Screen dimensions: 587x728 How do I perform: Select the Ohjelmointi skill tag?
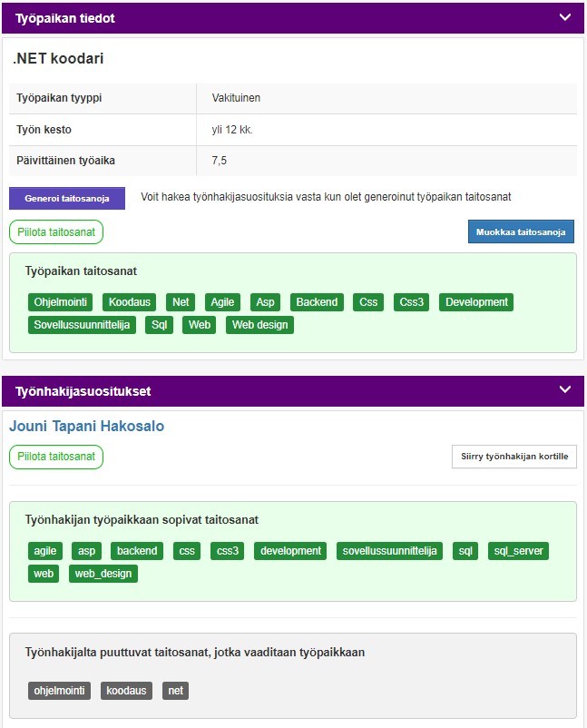(x=60, y=302)
